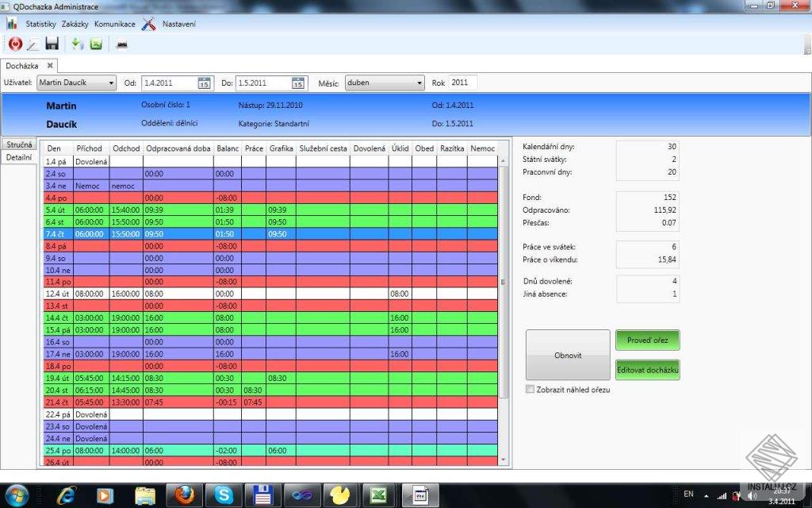Open Skype from the taskbar

click(x=224, y=495)
